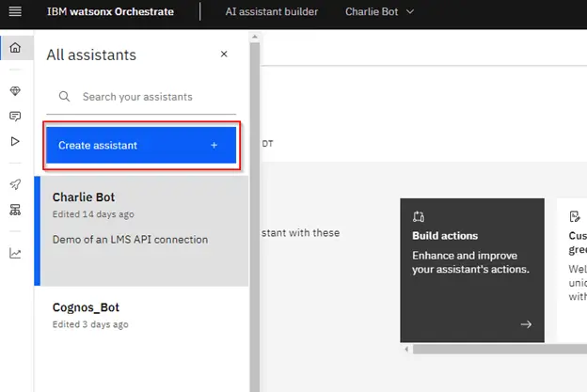
Task: Open the Preview play icon in sidebar
Action: tap(15, 141)
